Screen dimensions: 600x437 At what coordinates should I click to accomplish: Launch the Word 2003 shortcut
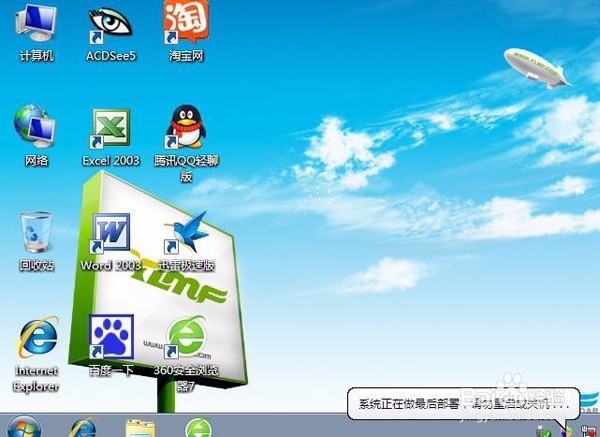pos(111,242)
